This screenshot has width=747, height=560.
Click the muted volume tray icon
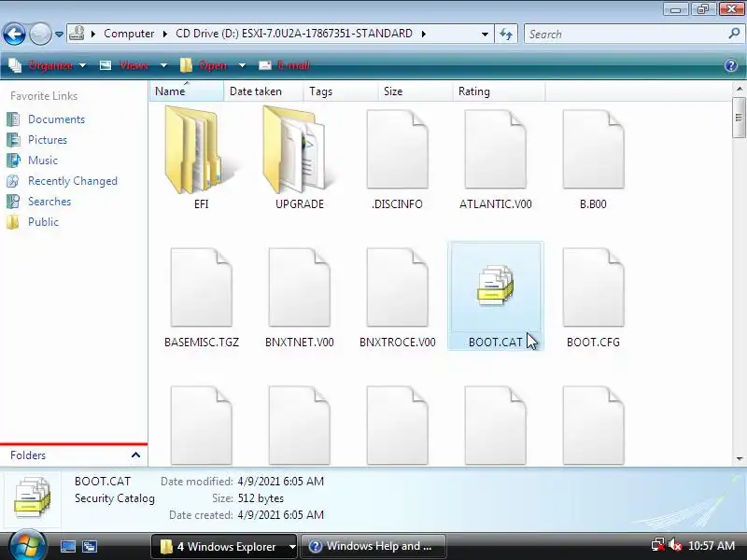pos(675,545)
